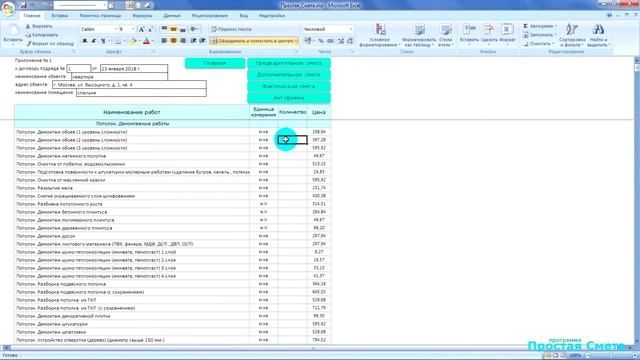Toggle Middle Align for cell content
Image resolution: width=640 pixels, height=360 pixels.
coord(173,29)
